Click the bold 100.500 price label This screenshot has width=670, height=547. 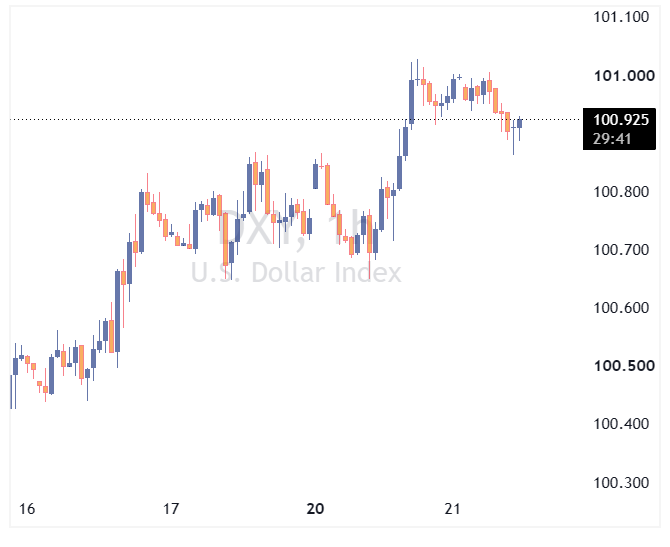tap(624, 366)
